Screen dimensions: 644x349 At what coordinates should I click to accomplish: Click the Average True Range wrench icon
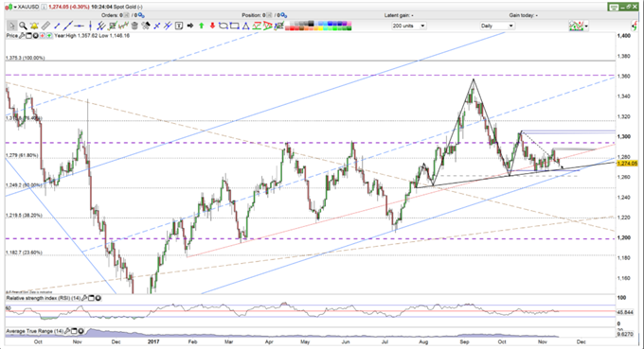(x=67, y=331)
